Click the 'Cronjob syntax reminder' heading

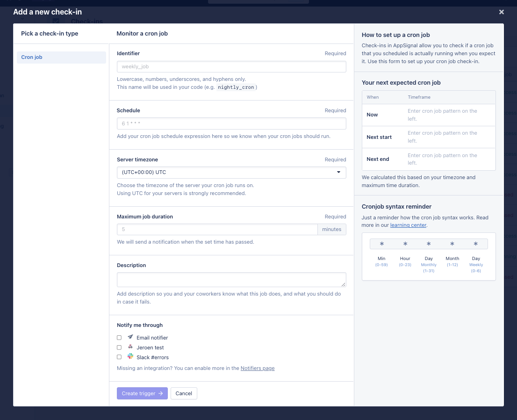[397, 207]
